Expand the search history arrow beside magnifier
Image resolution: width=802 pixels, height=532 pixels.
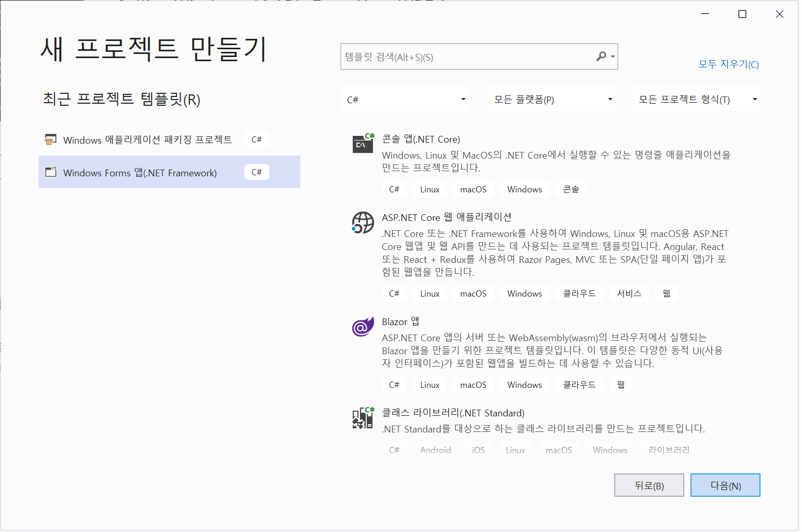613,57
